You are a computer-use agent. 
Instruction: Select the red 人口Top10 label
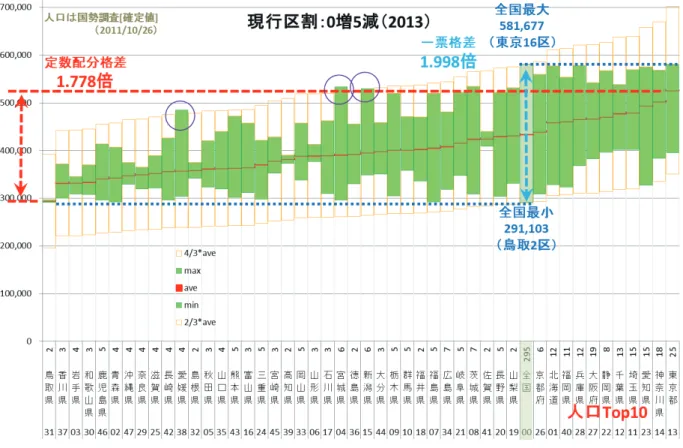607,412
